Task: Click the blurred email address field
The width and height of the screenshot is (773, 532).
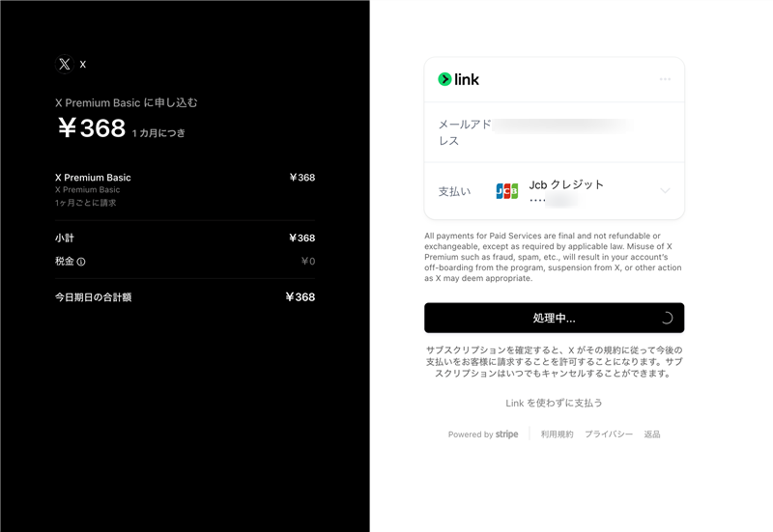Action: (x=562, y=126)
